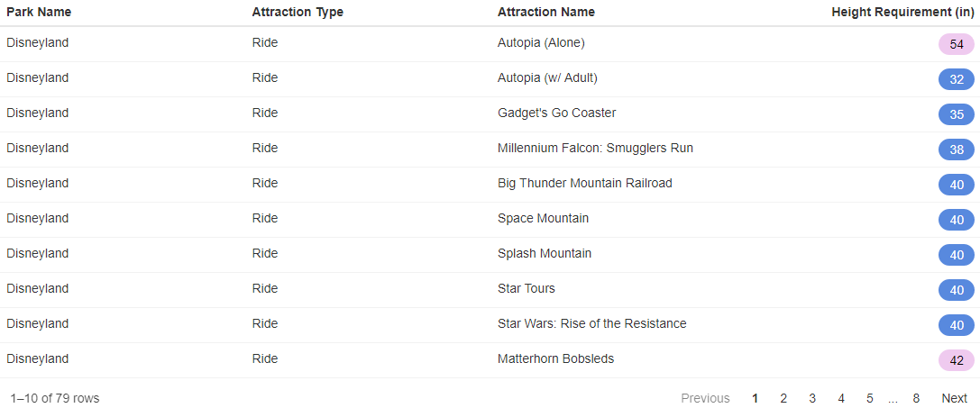Sort by Park Name column header

pos(39,12)
